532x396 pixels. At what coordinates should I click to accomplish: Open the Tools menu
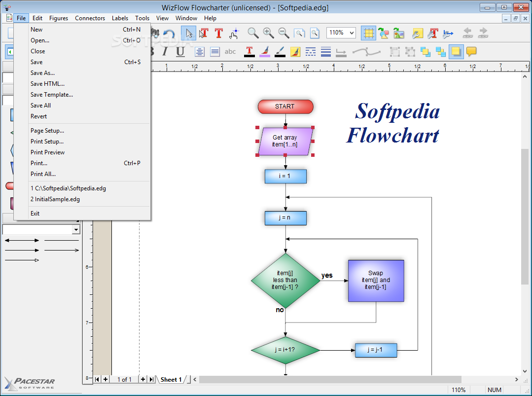point(142,18)
